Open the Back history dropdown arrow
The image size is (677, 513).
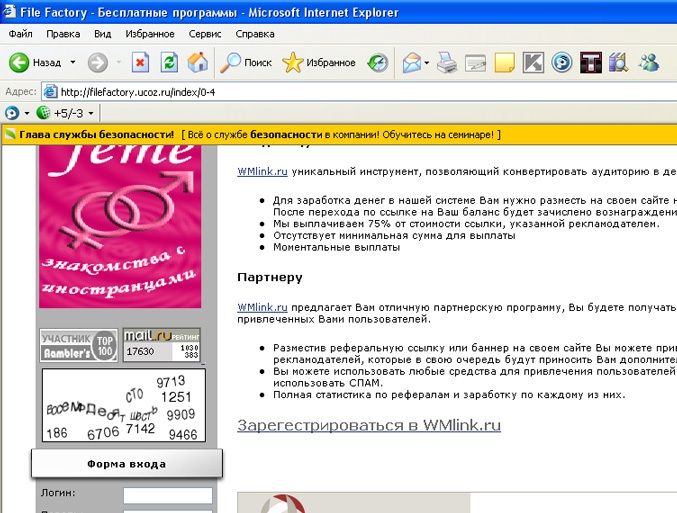coord(73,63)
